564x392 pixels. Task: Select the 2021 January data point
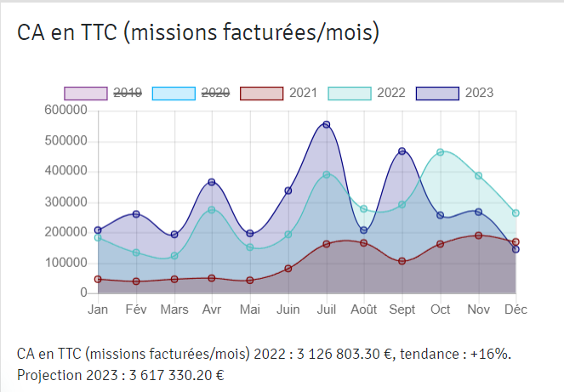(98, 279)
